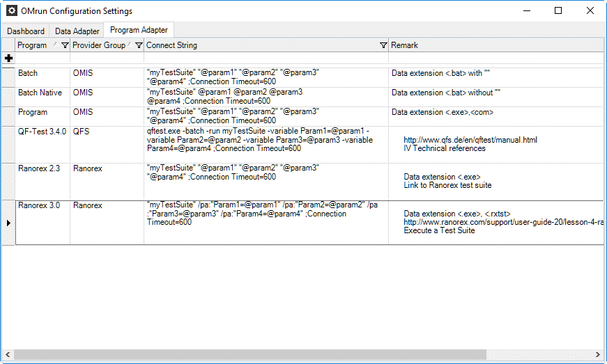The image size is (607, 364).
Task: Click the horizontal scrollbar thumb
Action: (249, 354)
